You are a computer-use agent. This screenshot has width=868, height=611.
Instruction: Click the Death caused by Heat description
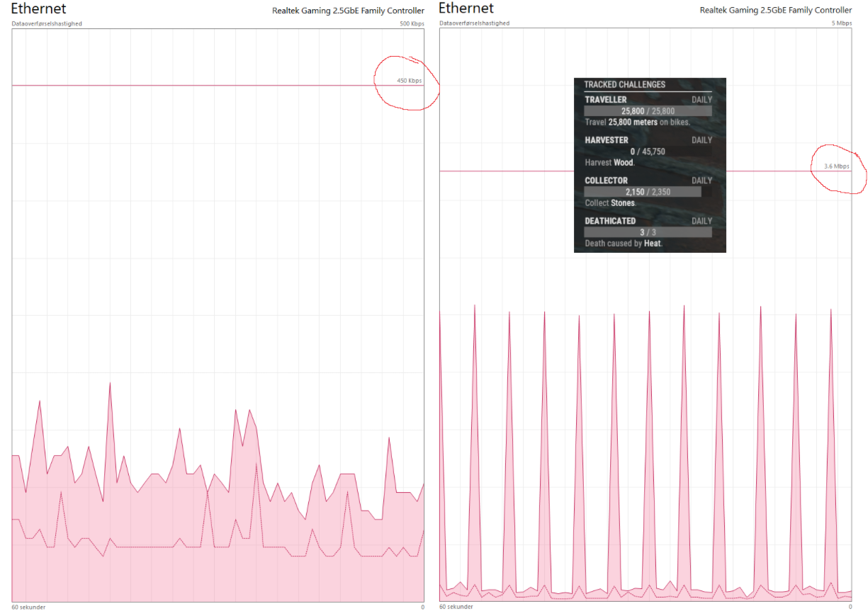click(x=623, y=244)
